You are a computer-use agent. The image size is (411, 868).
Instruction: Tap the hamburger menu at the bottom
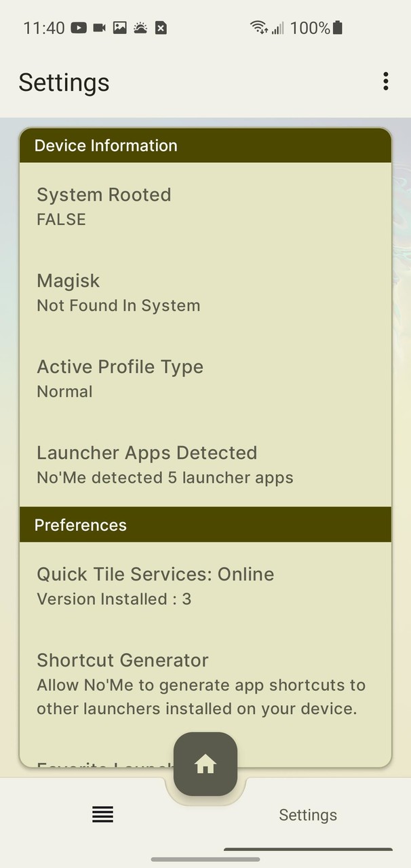pyautogui.click(x=102, y=814)
